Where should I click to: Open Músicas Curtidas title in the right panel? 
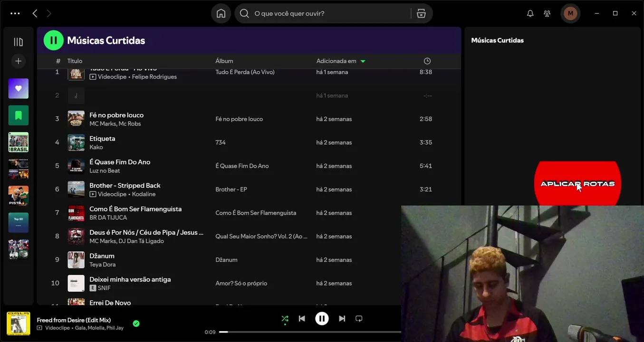[x=497, y=40]
